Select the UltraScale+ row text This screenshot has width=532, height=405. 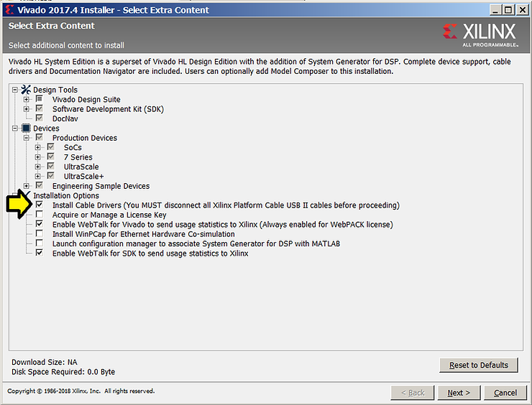[84, 176]
